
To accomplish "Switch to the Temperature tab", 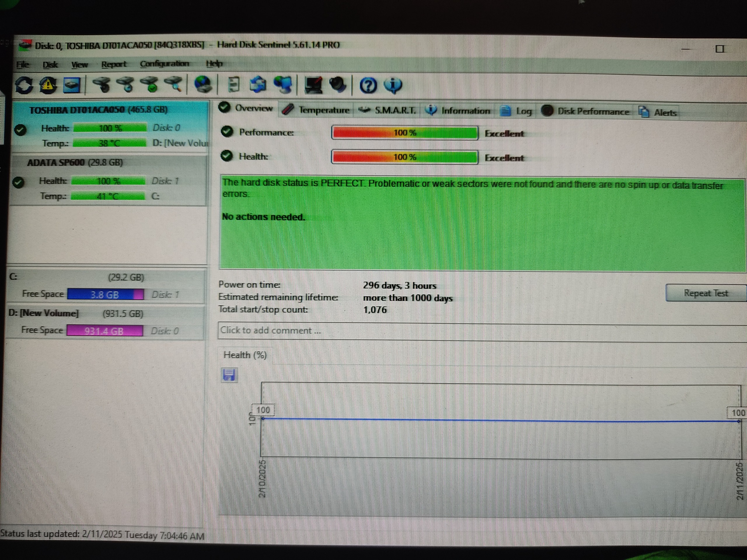I will [x=316, y=110].
